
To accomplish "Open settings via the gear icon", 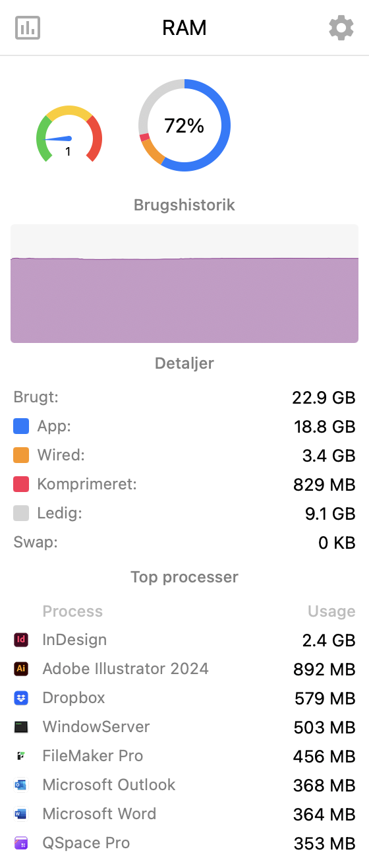I will tap(341, 28).
